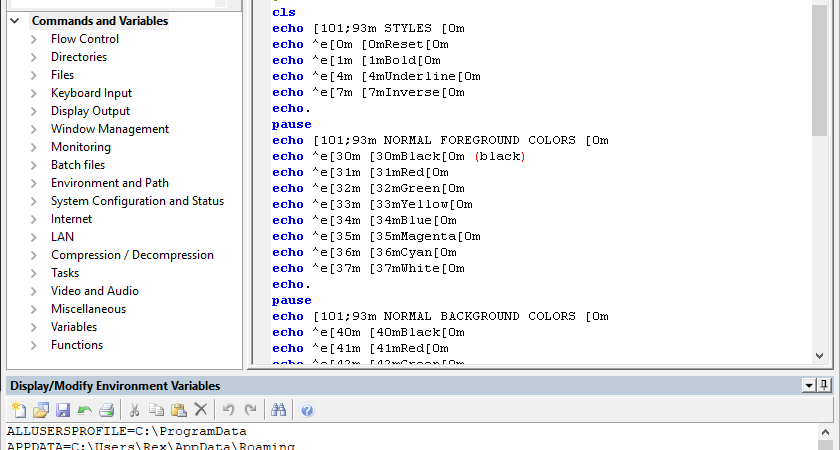Viewport: 840px width, 450px height.
Task: Cut selection with the scissors icon
Action: (x=134, y=410)
